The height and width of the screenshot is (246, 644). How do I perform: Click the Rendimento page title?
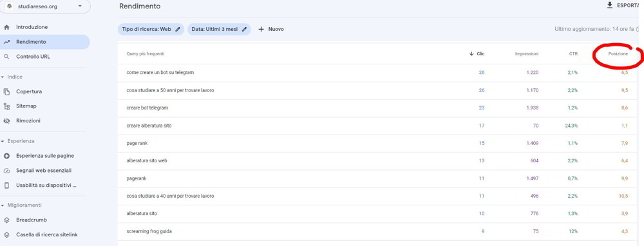click(140, 6)
